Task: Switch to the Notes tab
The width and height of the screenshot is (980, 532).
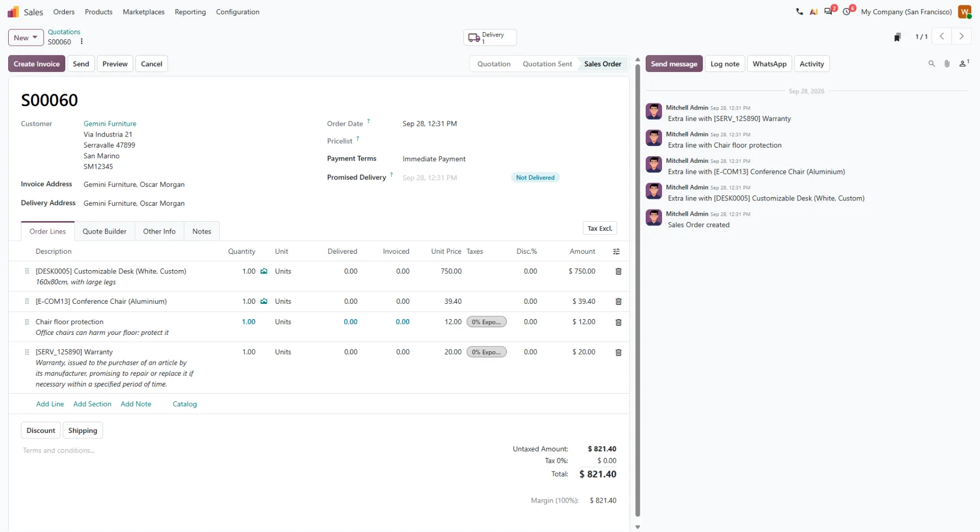Action: pyautogui.click(x=201, y=231)
